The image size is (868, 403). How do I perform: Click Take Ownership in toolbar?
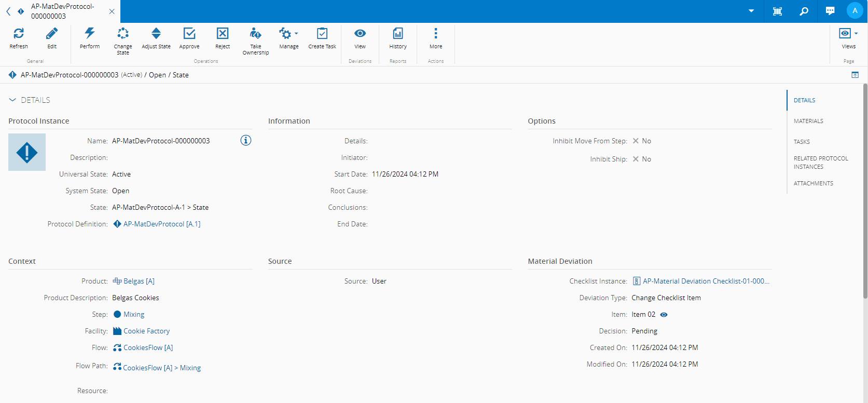(x=255, y=34)
